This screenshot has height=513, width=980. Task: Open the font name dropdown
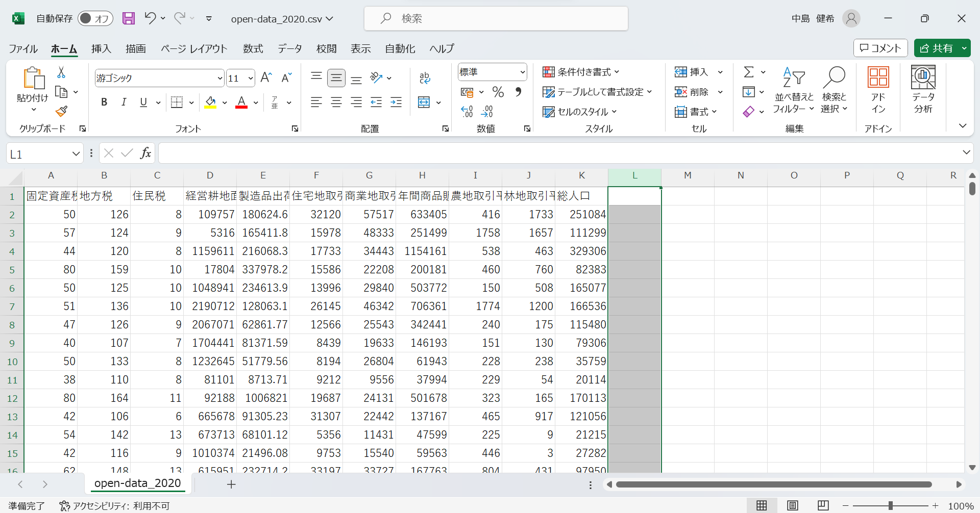tap(220, 78)
